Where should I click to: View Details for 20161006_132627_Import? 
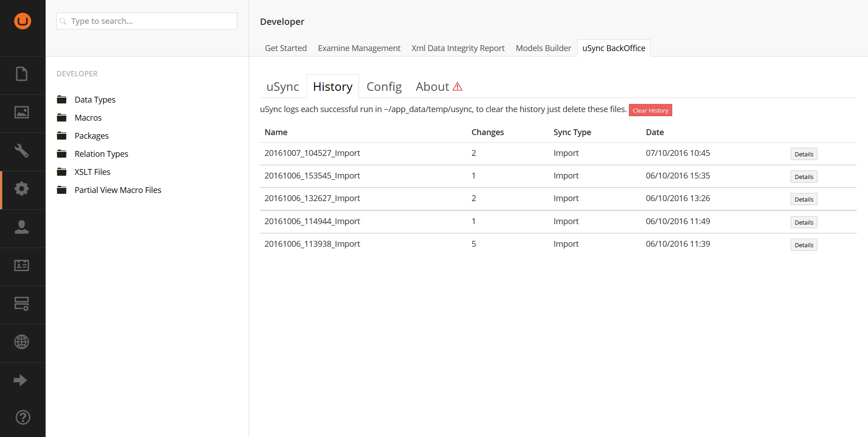pos(804,199)
